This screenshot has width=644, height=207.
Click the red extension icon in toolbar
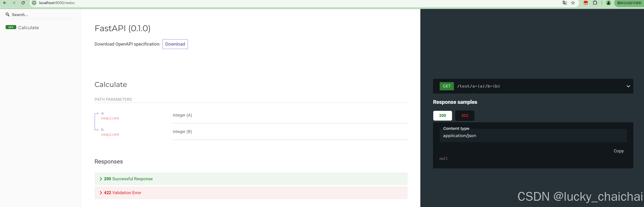point(586,3)
